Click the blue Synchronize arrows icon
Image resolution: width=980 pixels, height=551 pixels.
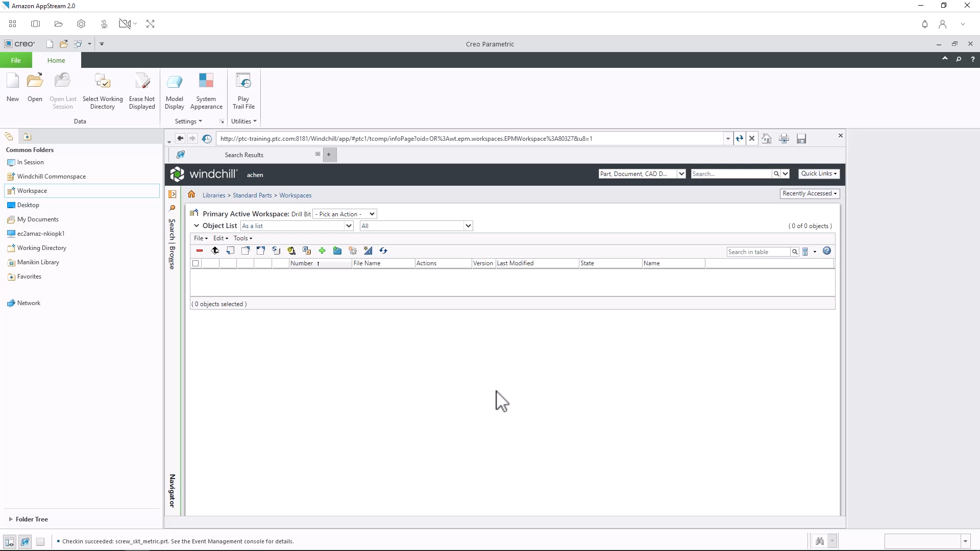[x=383, y=251]
